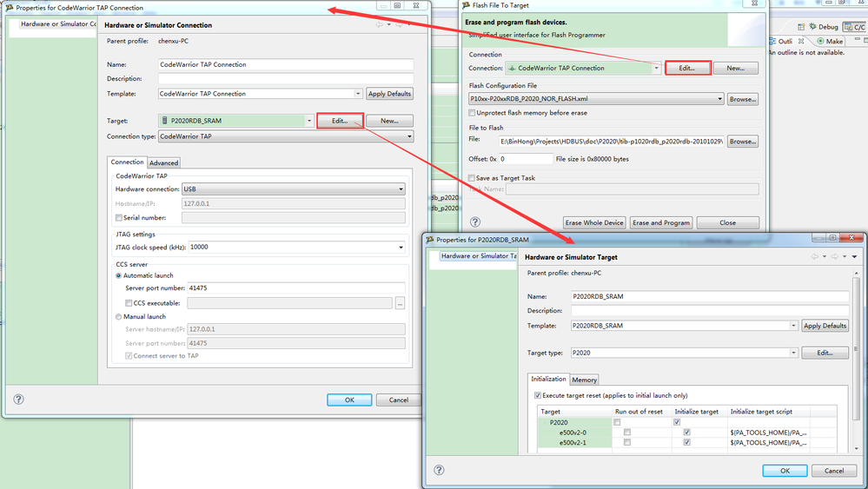Image resolution: width=868 pixels, height=489 pixels.
Task: Browse for CCS executable with the ellipsis button
Action: [400, 303]
